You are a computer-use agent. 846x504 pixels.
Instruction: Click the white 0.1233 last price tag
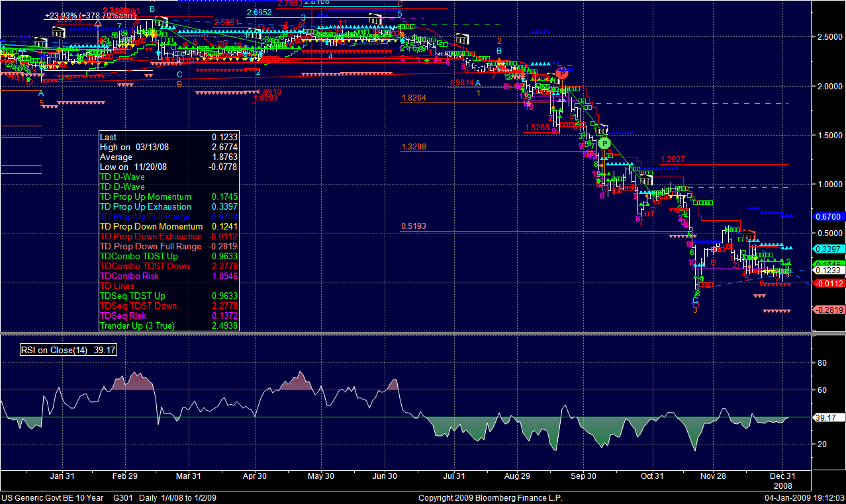[x=829, y=270]
